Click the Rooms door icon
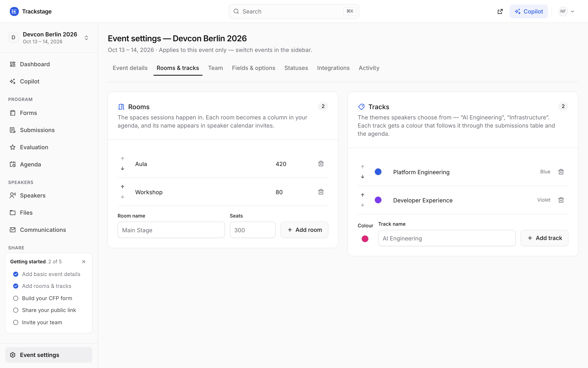This screenshot has width=588, height=368. point(121,107)
